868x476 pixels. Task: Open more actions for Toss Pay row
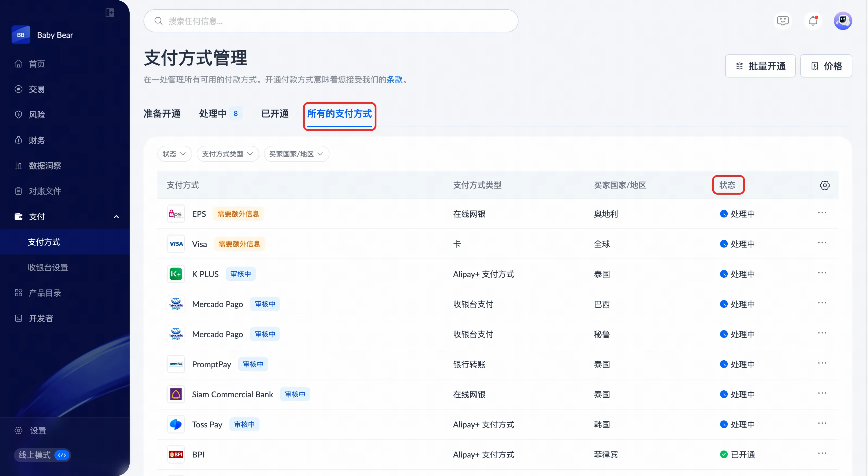[822, 423]
